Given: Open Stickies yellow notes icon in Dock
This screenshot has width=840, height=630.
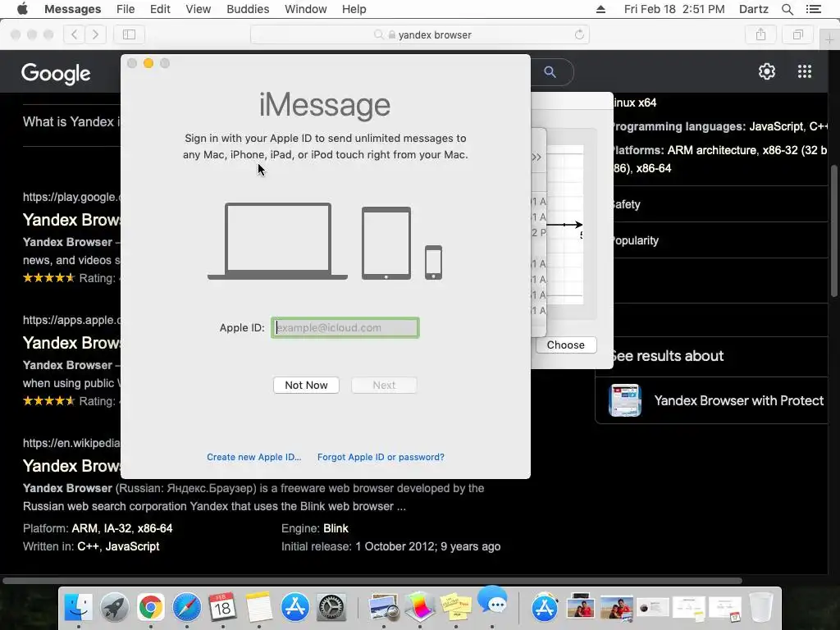Looking at the screenshot, I should [x=456, y=608].
